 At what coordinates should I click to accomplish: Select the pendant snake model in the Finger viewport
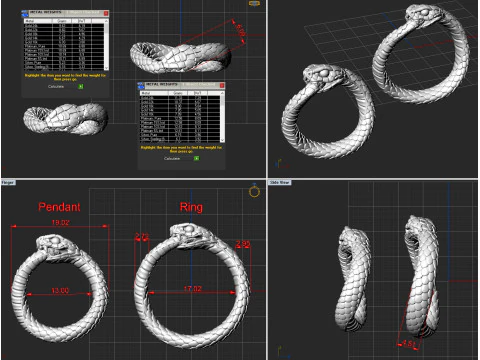pos(60,288)
